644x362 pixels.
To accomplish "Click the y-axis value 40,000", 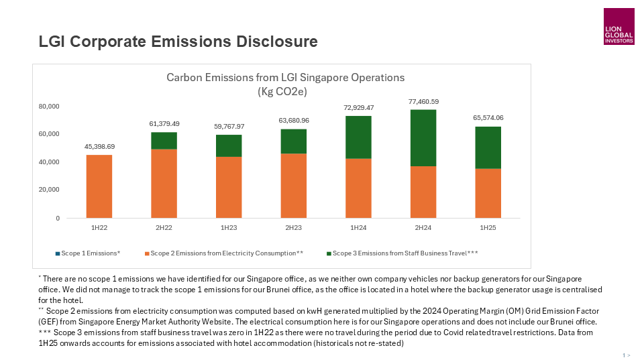I will [x=49, y=162].
